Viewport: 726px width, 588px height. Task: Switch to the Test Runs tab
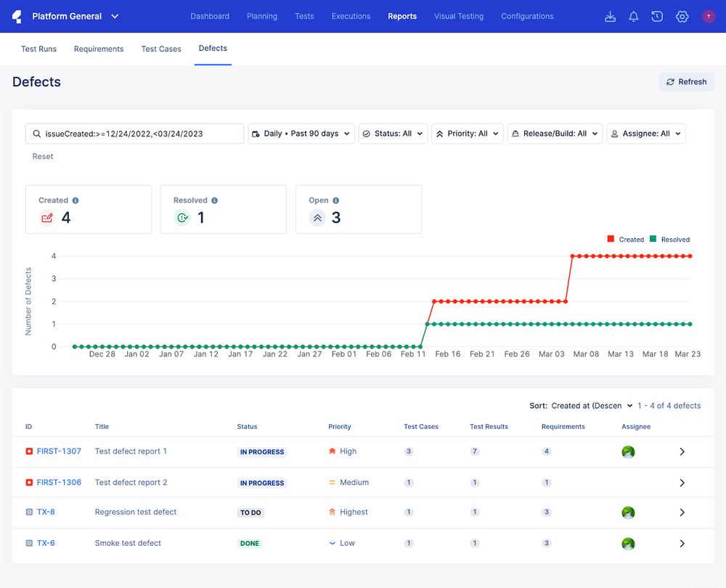pos(38,49)
